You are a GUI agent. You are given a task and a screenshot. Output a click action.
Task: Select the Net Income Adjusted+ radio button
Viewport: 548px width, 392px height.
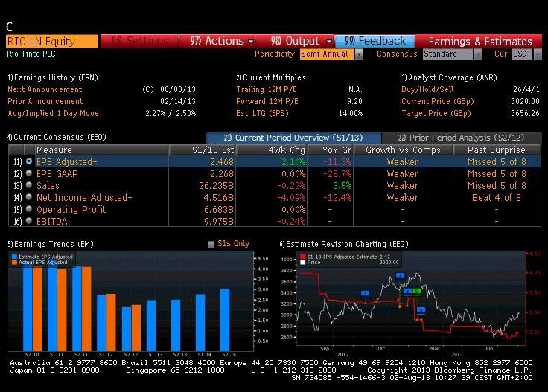click(29, 197)
